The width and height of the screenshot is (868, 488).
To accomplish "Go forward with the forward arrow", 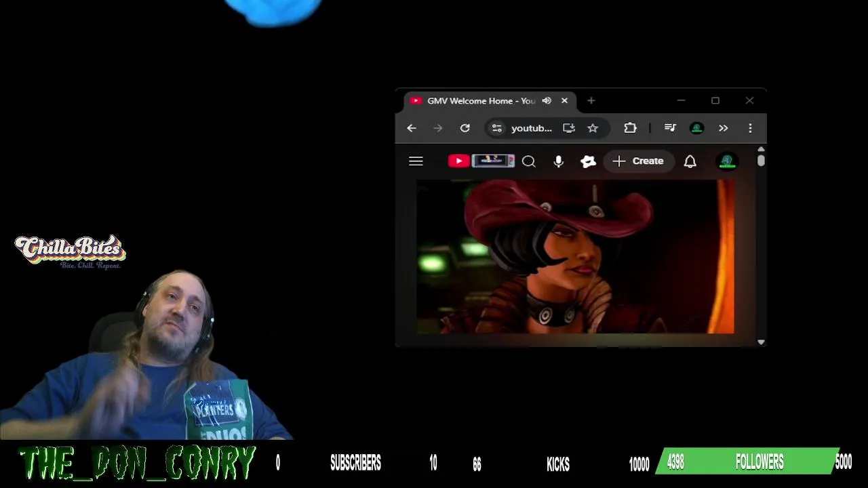I will point(438,128).
